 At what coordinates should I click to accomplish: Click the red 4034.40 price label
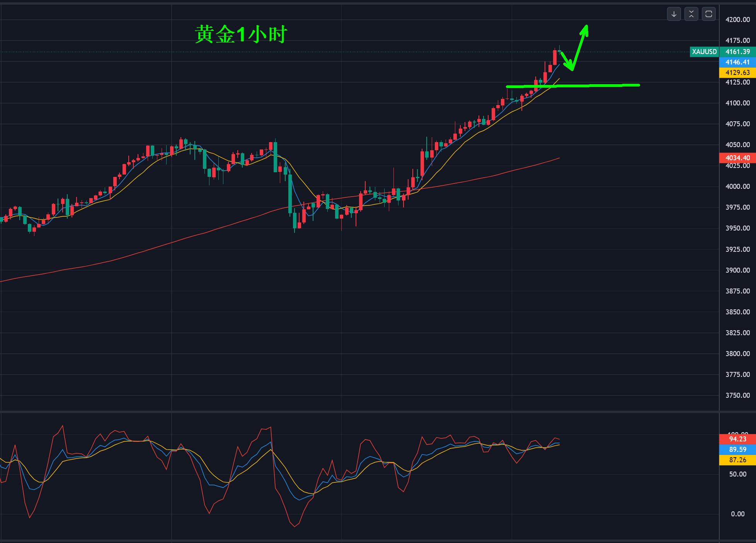pyautogui.click(x=737, y=158)
